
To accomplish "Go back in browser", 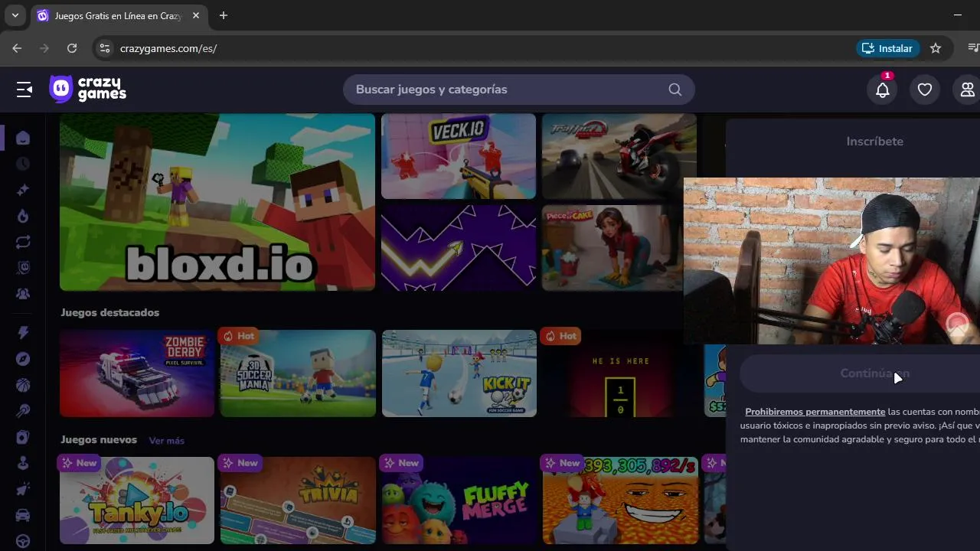I will pos(17,48).
